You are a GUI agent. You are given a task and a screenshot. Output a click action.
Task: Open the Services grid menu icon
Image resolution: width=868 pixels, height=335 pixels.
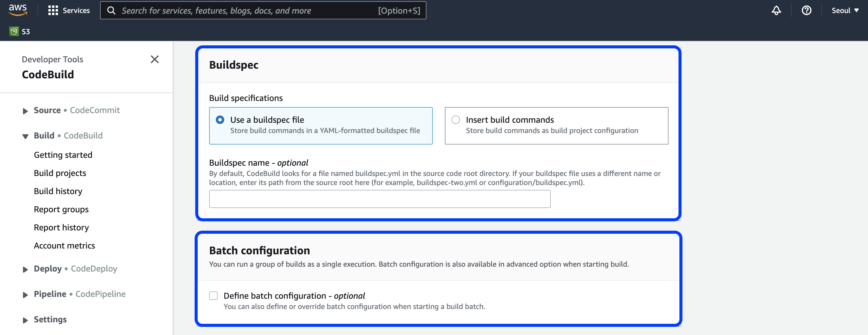click(x=53, y=11)
